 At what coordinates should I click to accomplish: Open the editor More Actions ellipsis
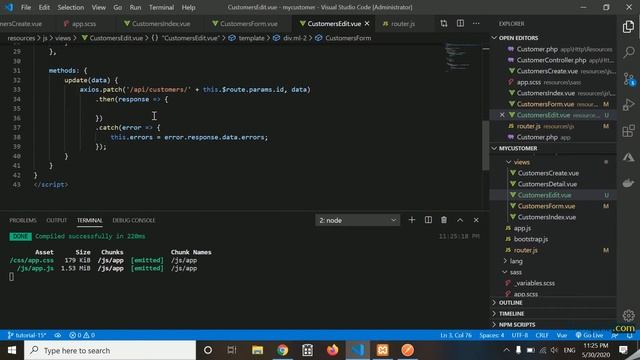point(476,24)
